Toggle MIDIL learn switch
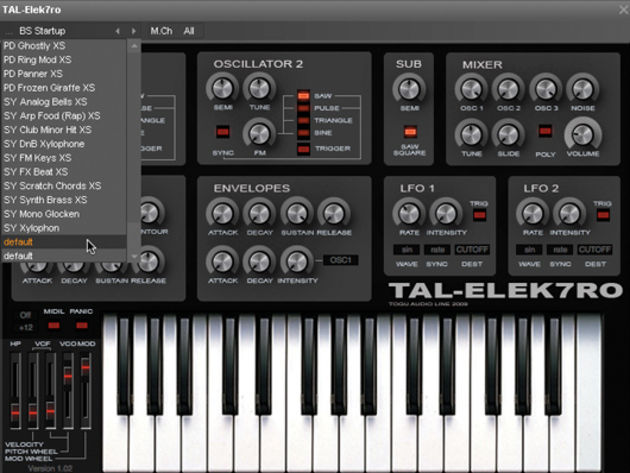Screen dimensions: 630x473 pyautogui.click(x=54, y=325)
